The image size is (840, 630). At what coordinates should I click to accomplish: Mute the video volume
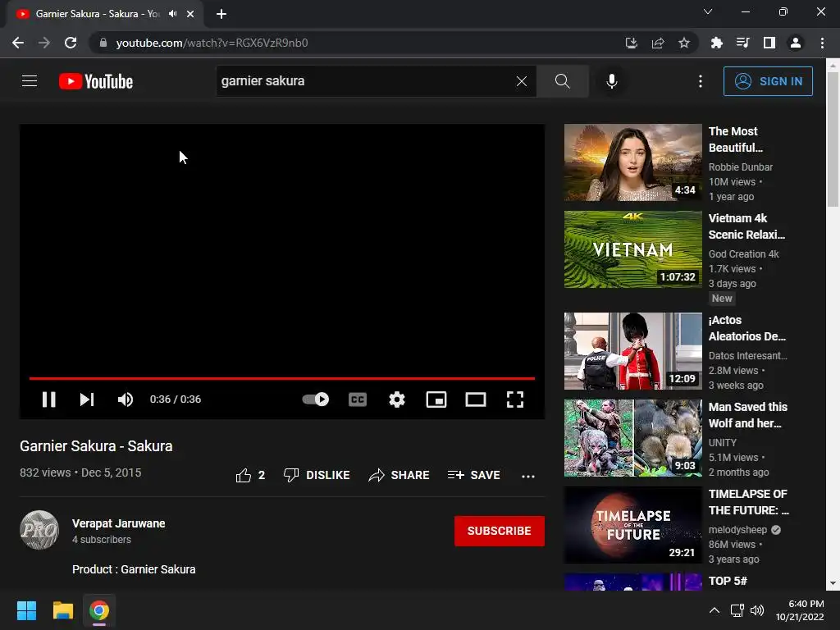126,399
